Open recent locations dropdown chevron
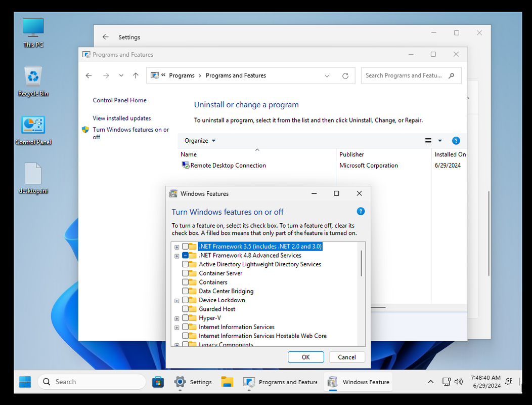The height and width of the screenshot is (405, 532). (x=121, y=75)
